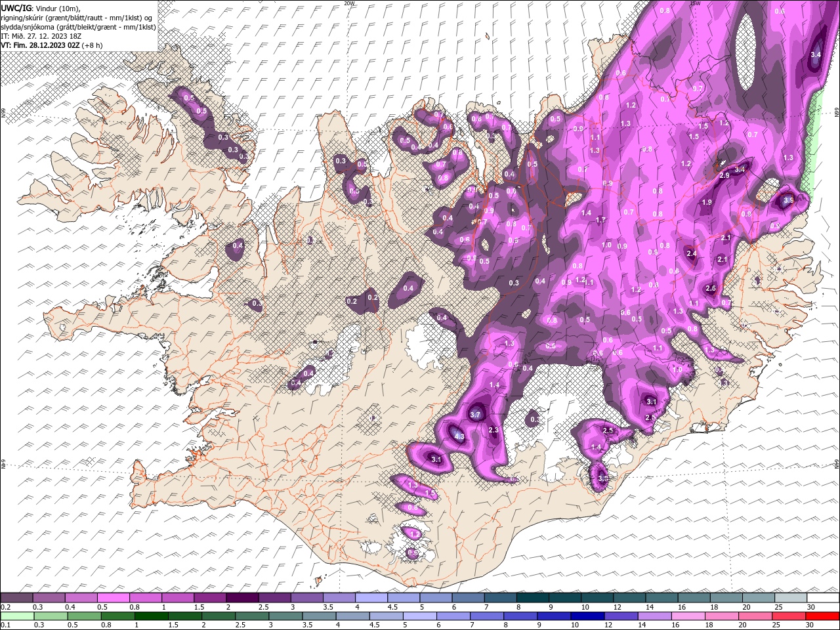Select the light grey 25 swatch in upper legend
The height and width of the screenshot is (630, 840).
click(x=791, y=598)
